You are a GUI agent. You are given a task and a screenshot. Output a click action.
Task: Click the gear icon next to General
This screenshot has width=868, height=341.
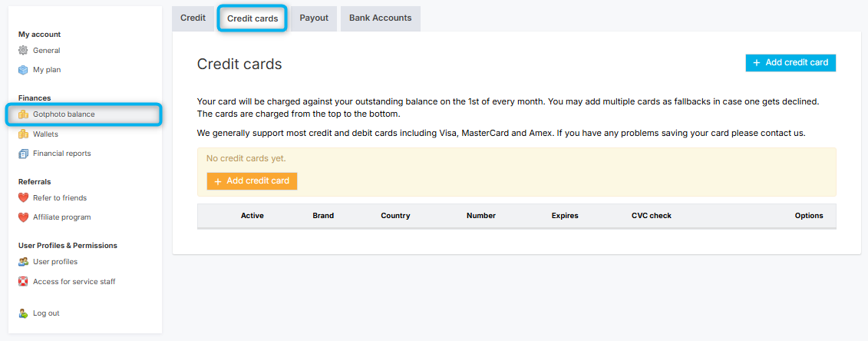pyautogui.click(x=23, y=51)
